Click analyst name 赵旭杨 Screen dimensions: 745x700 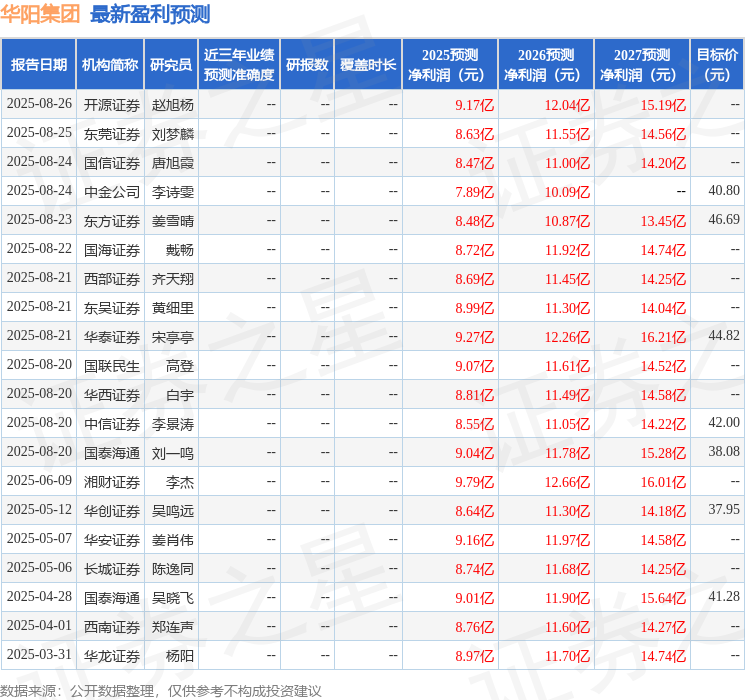172,105
